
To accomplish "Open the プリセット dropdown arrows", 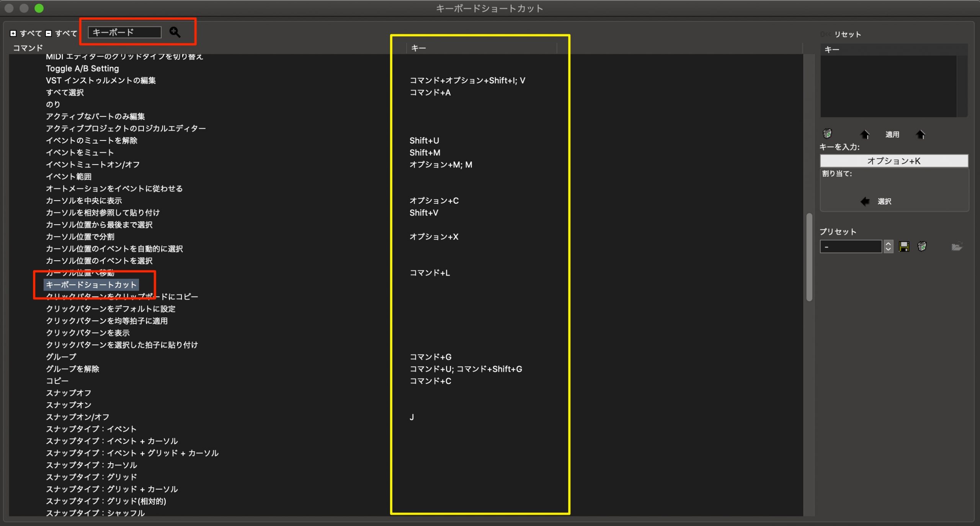I will tap(888, 247).
